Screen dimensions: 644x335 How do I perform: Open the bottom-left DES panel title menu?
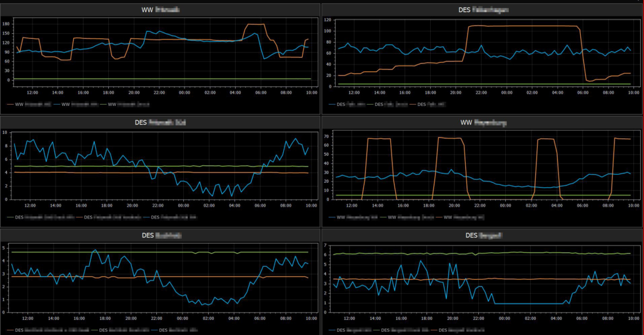pos(159,235)
